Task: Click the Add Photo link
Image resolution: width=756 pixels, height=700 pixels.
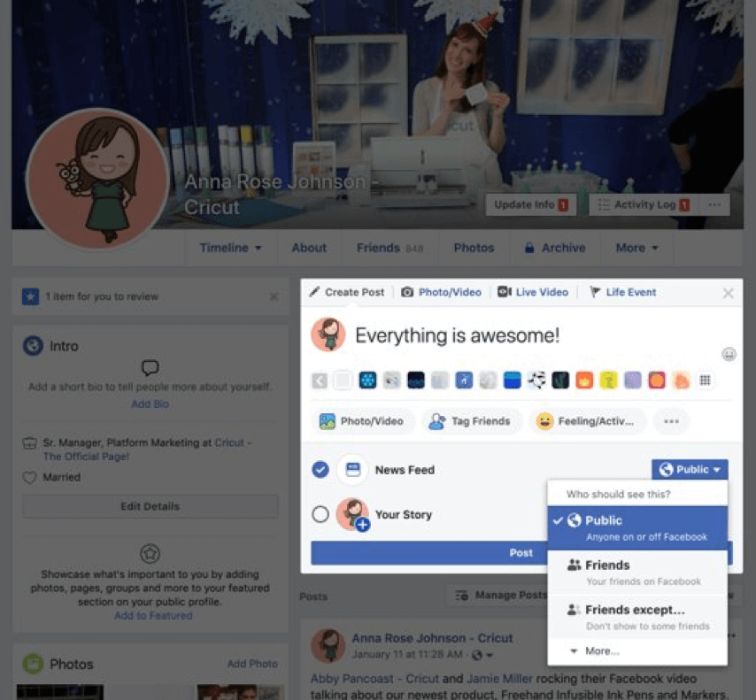Action: point(252,664)
